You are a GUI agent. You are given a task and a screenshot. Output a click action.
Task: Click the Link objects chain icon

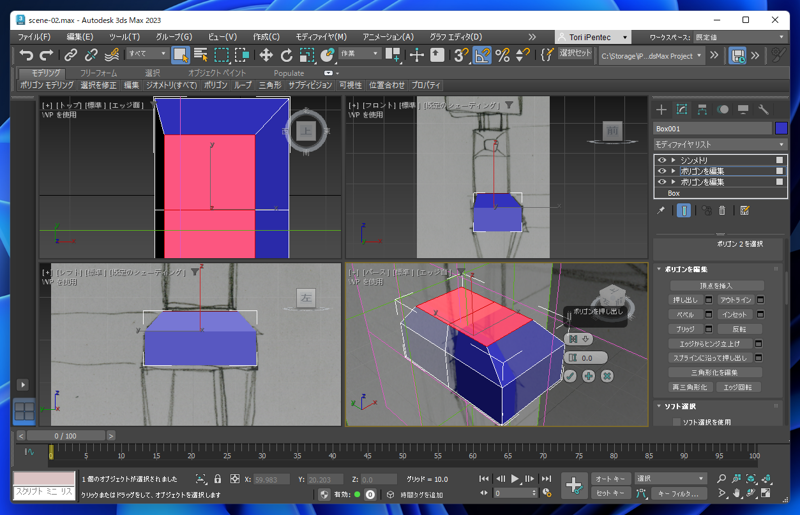point(70,55)
